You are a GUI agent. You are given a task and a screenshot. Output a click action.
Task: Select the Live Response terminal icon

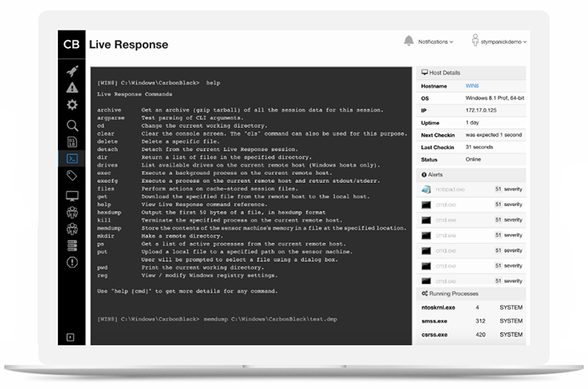coord(72,158)
